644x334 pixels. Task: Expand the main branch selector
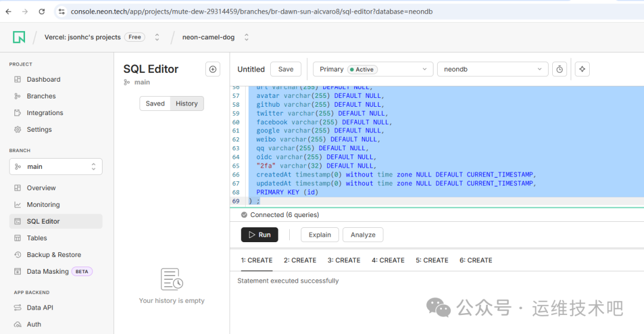56,166
